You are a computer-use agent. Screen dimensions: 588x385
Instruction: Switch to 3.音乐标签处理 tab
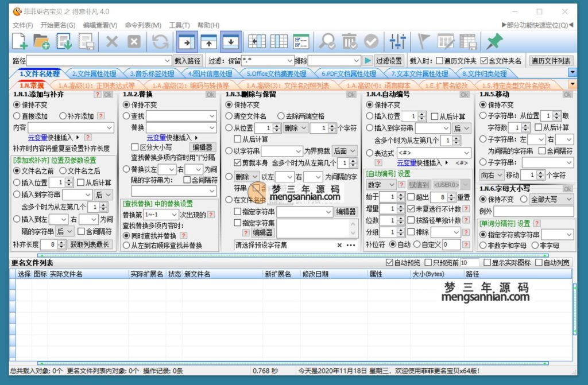coord(152,74)
